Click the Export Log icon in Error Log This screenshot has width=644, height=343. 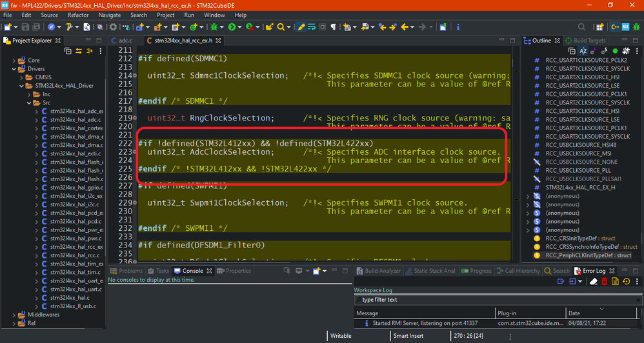click(561, 282)
